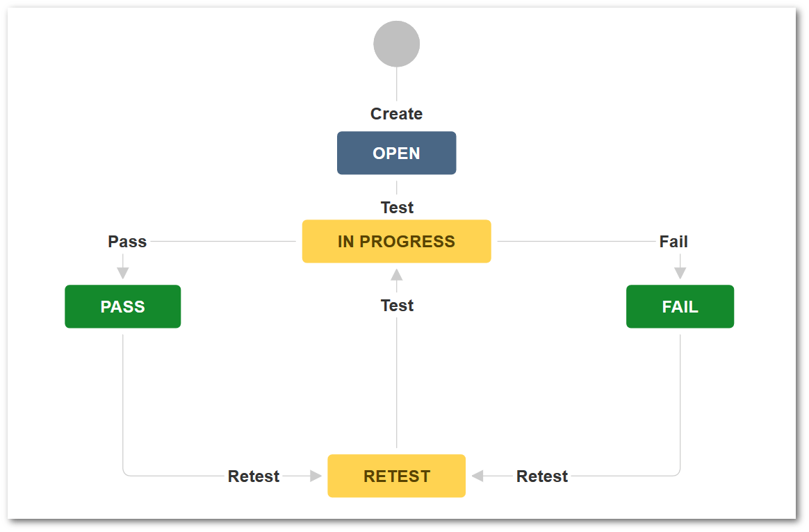
Task: Click the Test label below OPEN
Action: 397,208
